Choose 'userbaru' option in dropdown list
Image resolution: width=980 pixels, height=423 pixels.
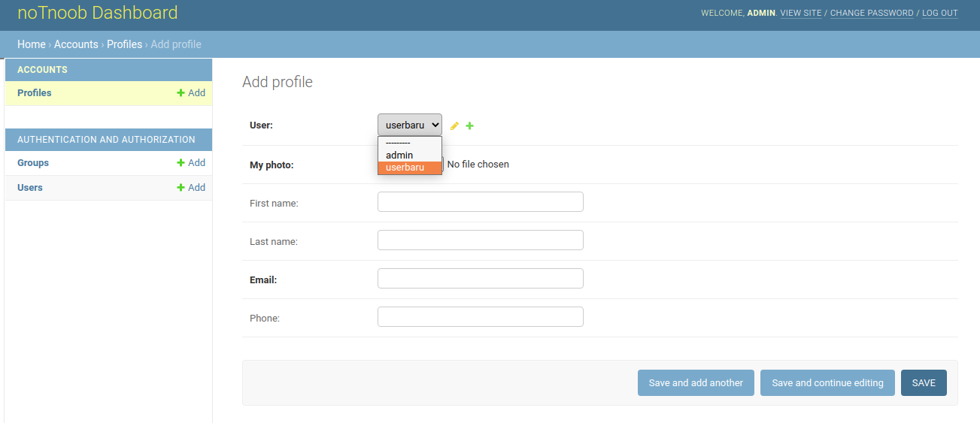405,168
